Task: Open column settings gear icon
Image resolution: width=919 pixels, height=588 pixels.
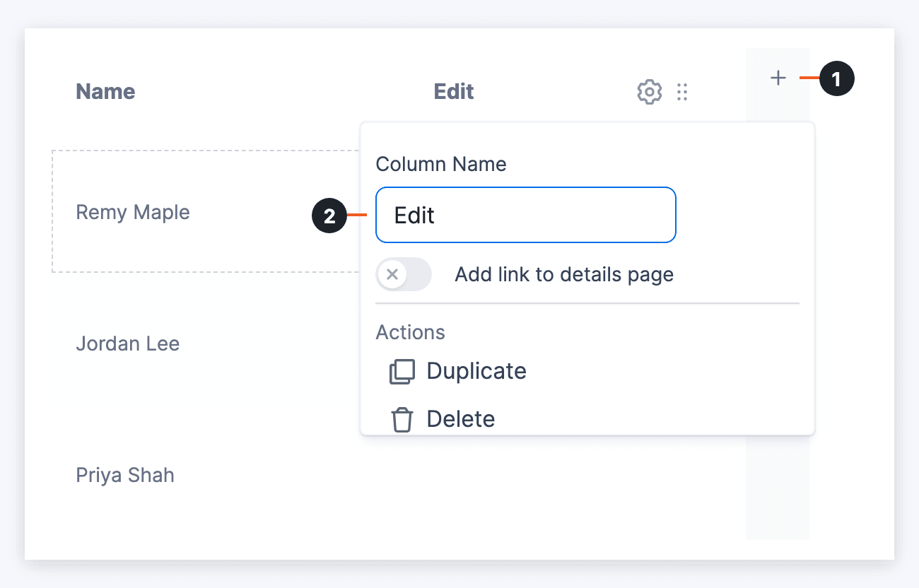Action: [x=650, y=92]
